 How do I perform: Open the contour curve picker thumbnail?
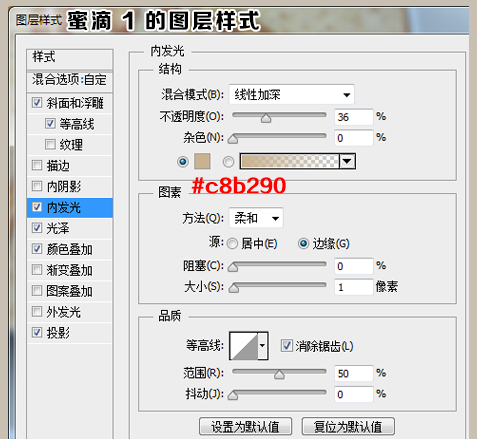(x=244, y=346)
